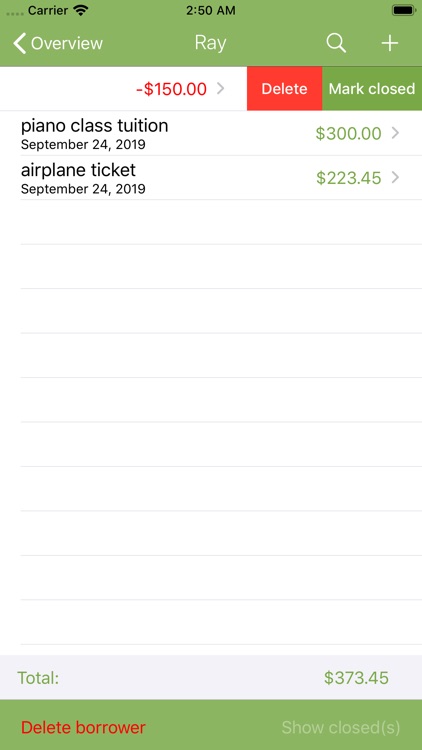
Task: Tap the battery icon in status bar
Action: [x=404, y=10]
